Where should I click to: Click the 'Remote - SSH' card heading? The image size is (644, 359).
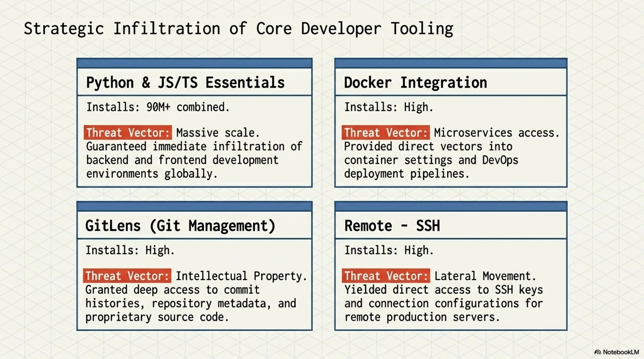pos(392,226)
